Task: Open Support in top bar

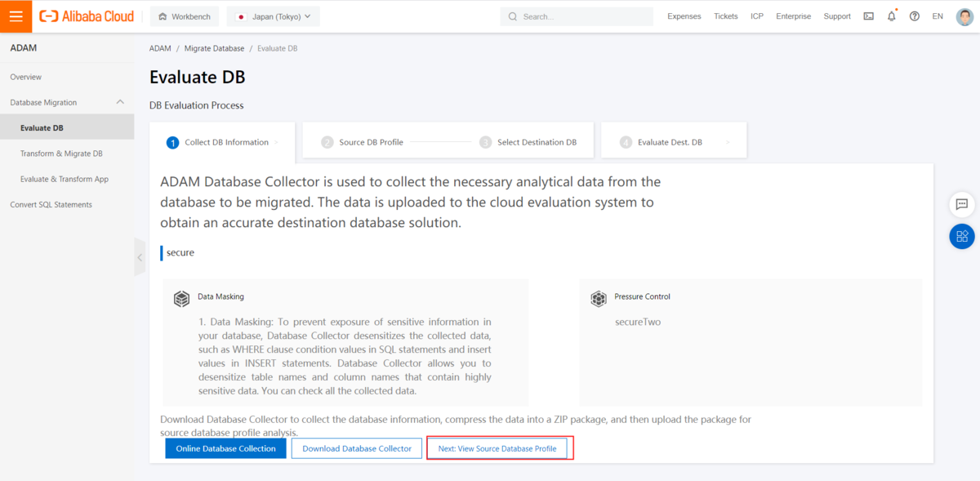Action: point(837,16)
